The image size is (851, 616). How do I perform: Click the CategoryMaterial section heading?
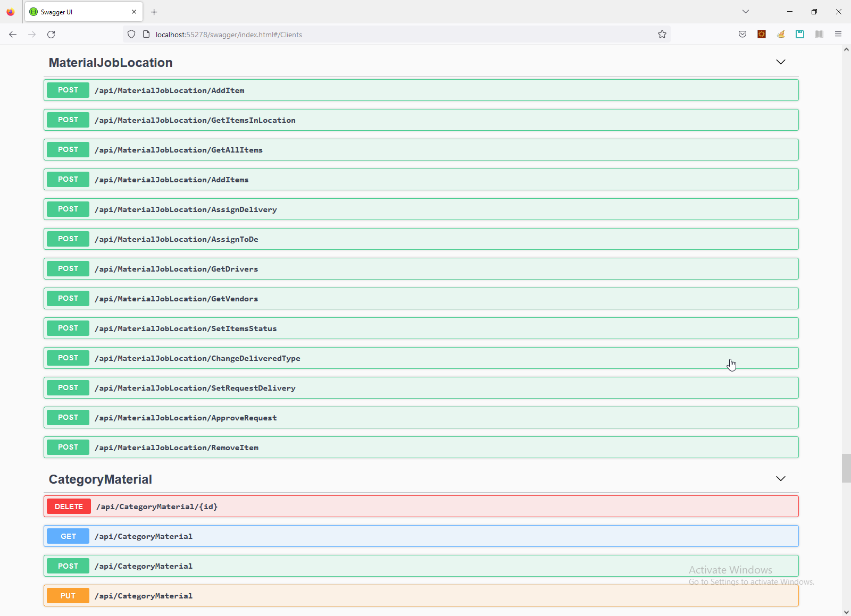101,479
